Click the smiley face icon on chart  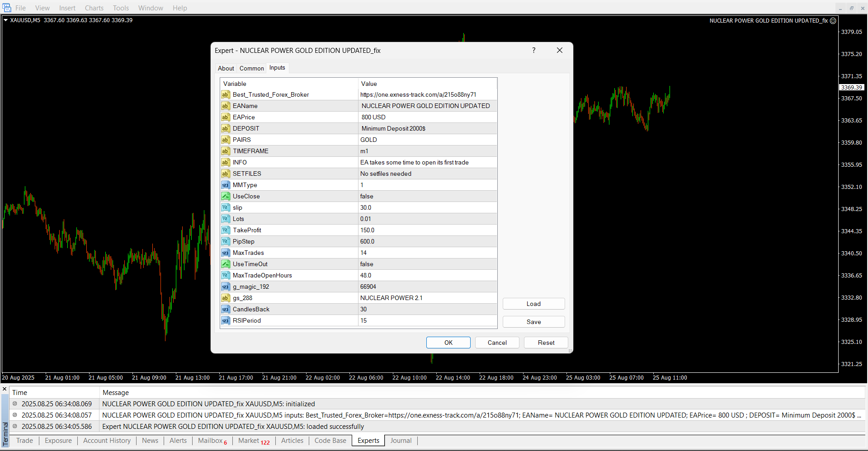click(833, 21)
